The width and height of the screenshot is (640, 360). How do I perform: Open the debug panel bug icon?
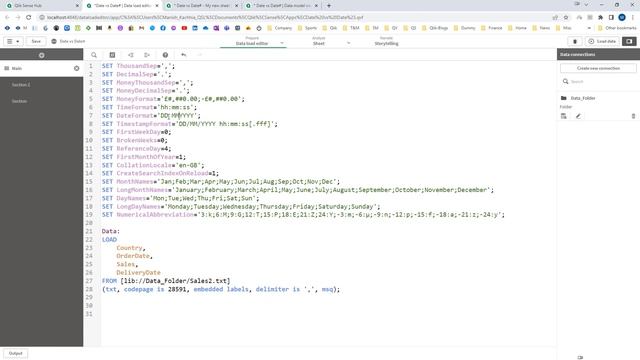click(575, 41)
